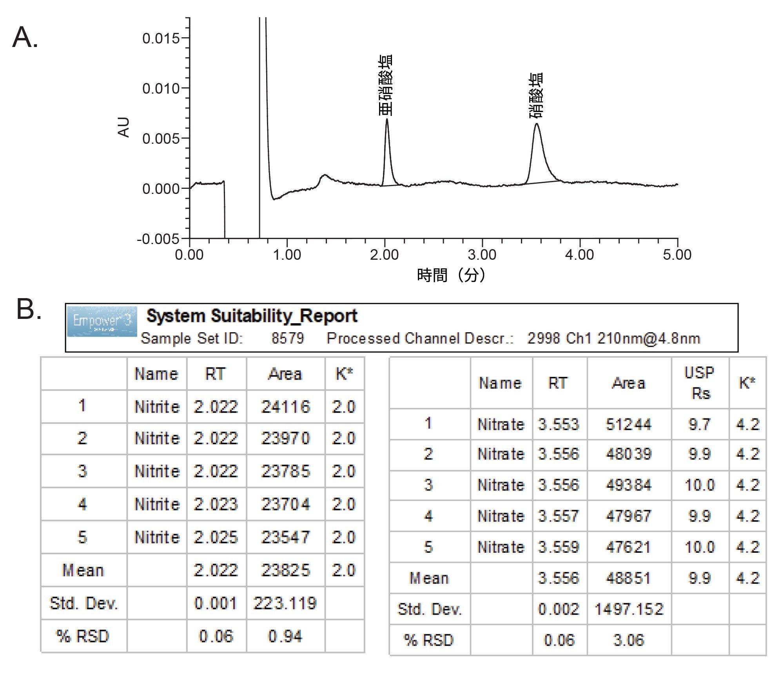Select Nitrite area value 23970
This screenshot has width=784, height=675.
(286, 438)
